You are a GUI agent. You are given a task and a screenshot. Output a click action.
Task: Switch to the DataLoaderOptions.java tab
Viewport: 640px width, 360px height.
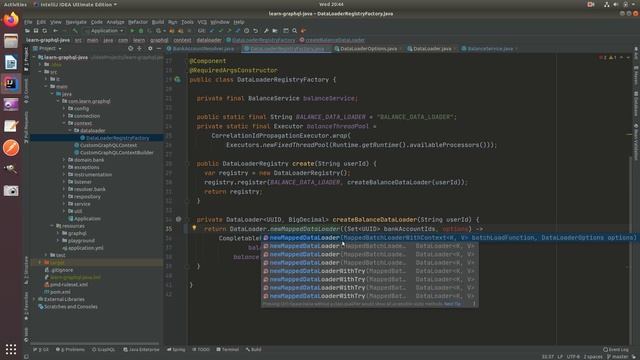[x=368, y=49]
